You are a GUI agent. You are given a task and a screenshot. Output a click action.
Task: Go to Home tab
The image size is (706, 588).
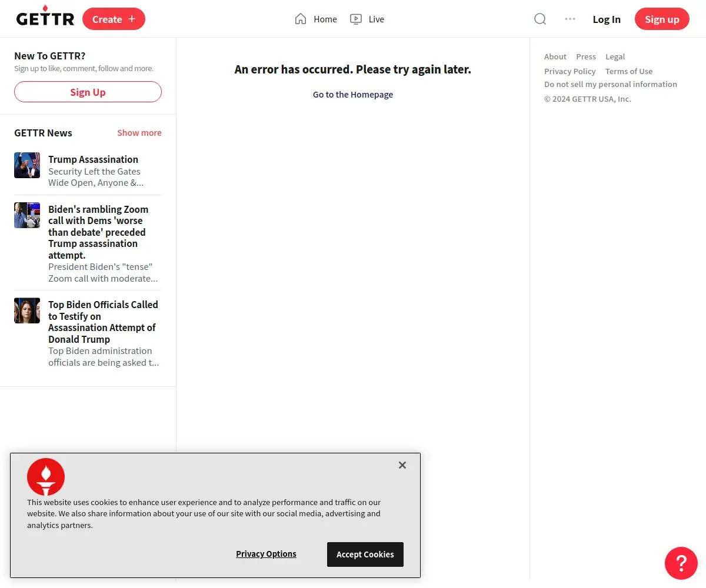316,19
